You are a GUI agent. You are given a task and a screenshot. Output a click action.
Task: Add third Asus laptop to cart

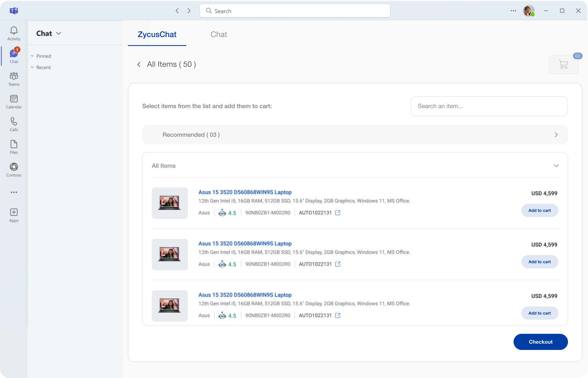point(540,313)
